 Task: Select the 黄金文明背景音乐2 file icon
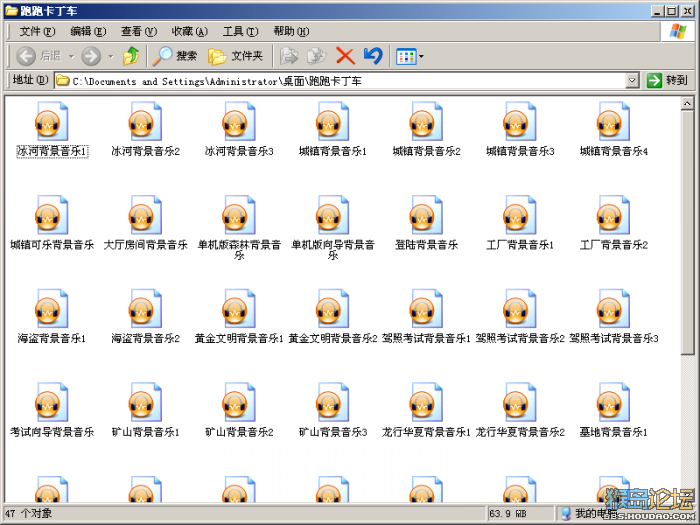point(333,308)
